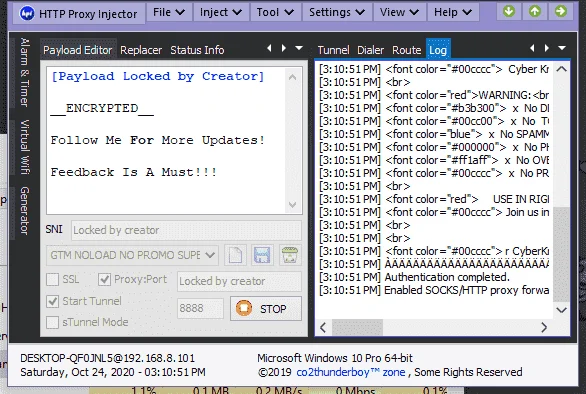
Task: Switch to the Payload Editor tab
Action: [78, 50]
